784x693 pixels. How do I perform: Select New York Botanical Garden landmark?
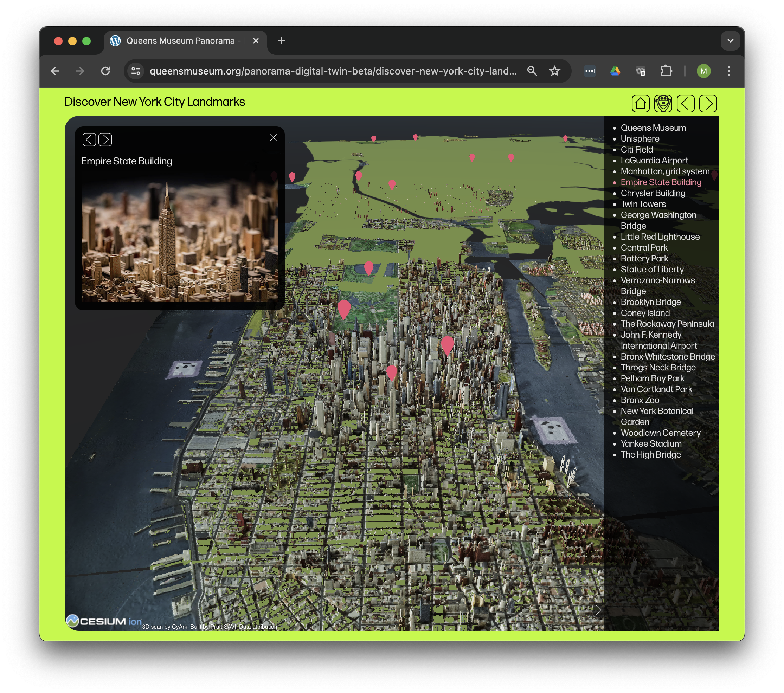pyautogui.click(x=657, y=416)
